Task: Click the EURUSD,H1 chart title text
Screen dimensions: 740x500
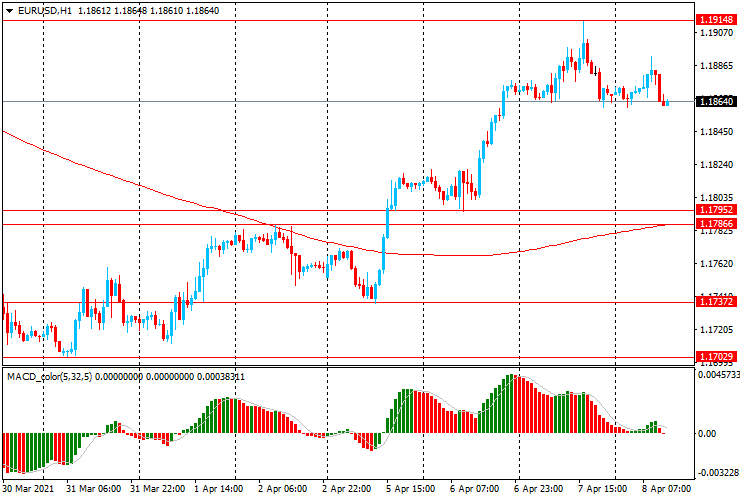Action: pyautogui.click(x=45, y=11)
